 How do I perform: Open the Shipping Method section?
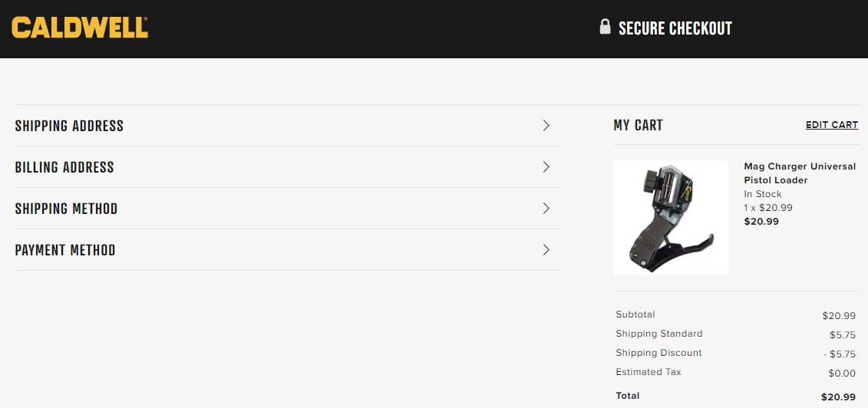point(288,209)
